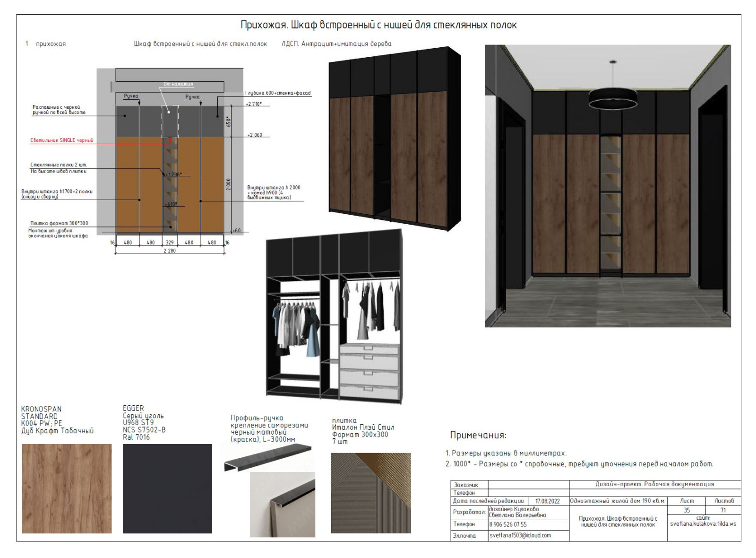This screenshot has width=756, height=558.
Task: Click the empty 'Заказчик' field in title block
Action: (528, 485)
